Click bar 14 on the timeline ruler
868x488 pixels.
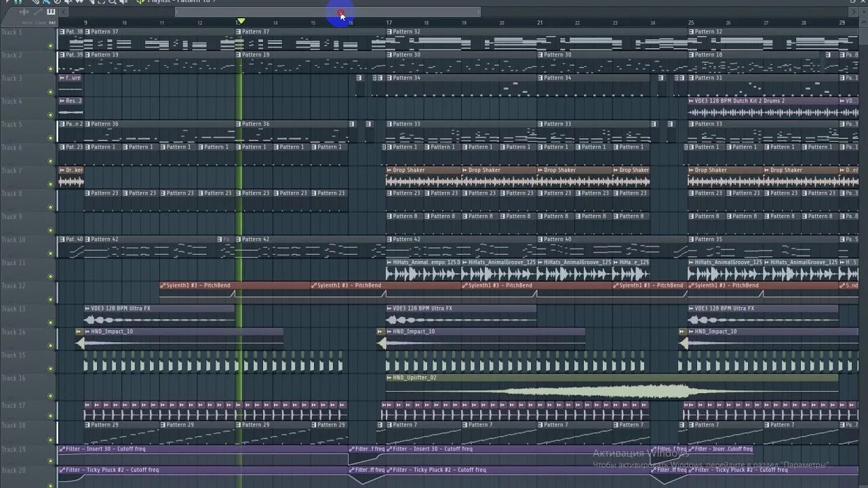275,23
